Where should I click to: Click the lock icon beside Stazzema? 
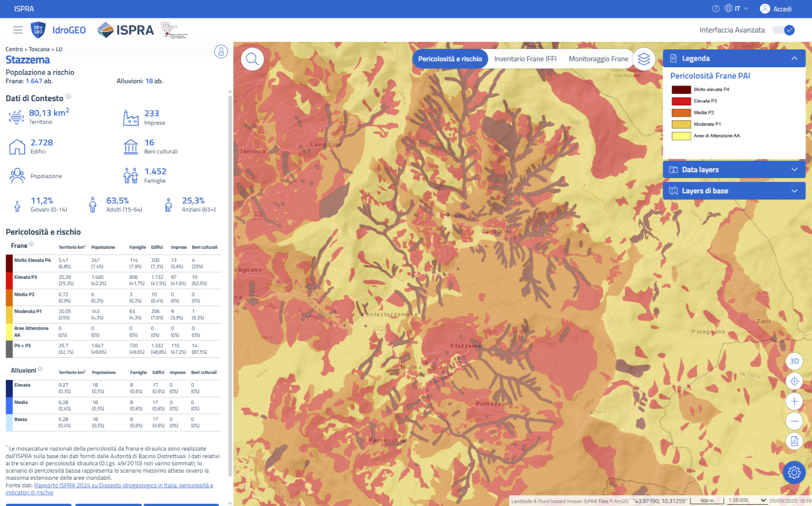(221, 51)
